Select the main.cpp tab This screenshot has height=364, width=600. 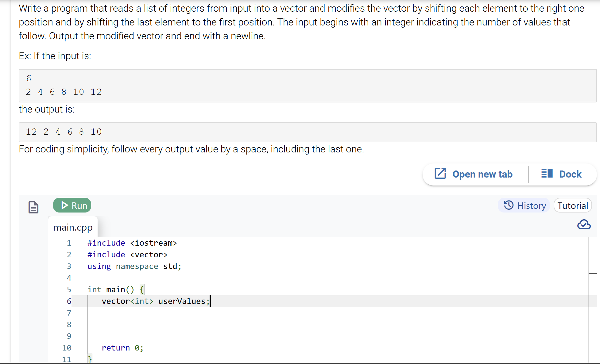pyautogui.click(x=73, y=227)
